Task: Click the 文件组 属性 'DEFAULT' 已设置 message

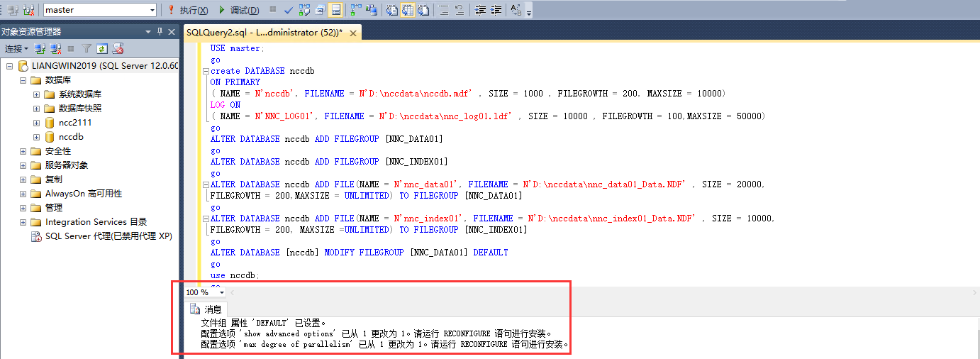Action: point(264,323)
